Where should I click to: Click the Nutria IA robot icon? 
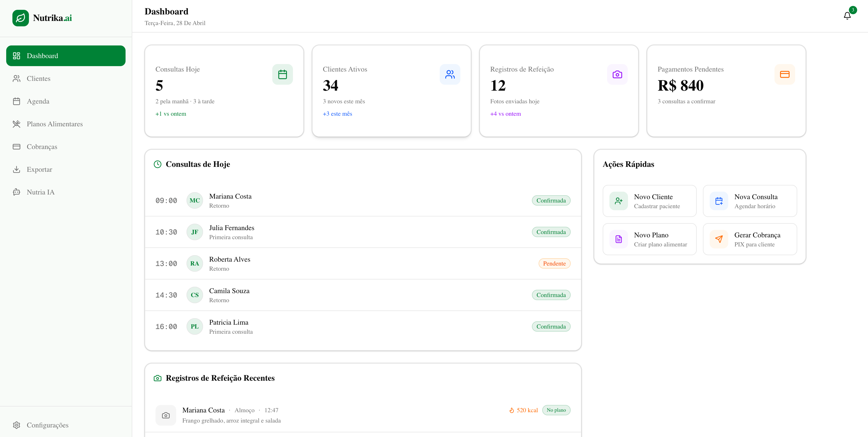pyautogui.click(x=17, y=192)
